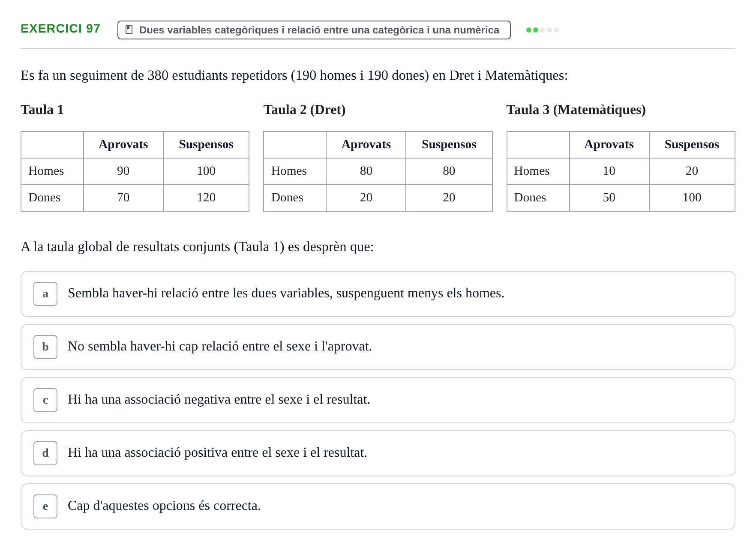Choose 'No sembla haver-hi cap relació' answer
The height and width of the screenshot is (551, 756).
[378, 347]
